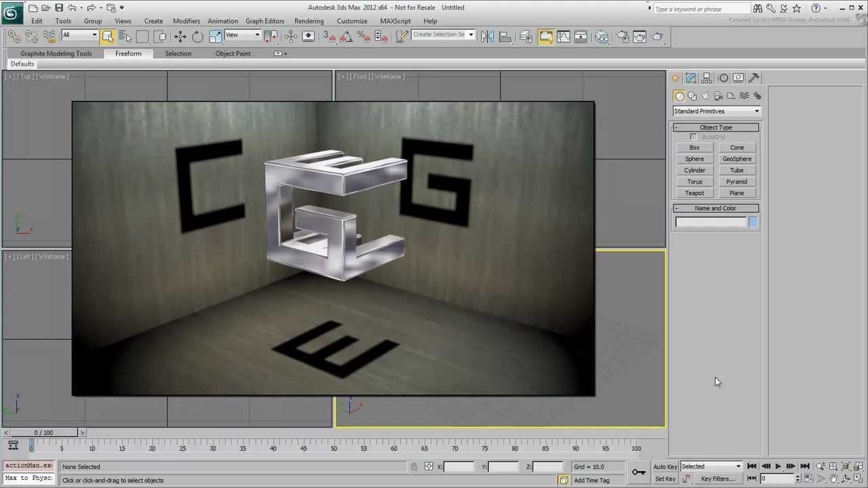Switch to the Modify panel tab
Viewport: 868px width, 488px height.
point(691,78)
